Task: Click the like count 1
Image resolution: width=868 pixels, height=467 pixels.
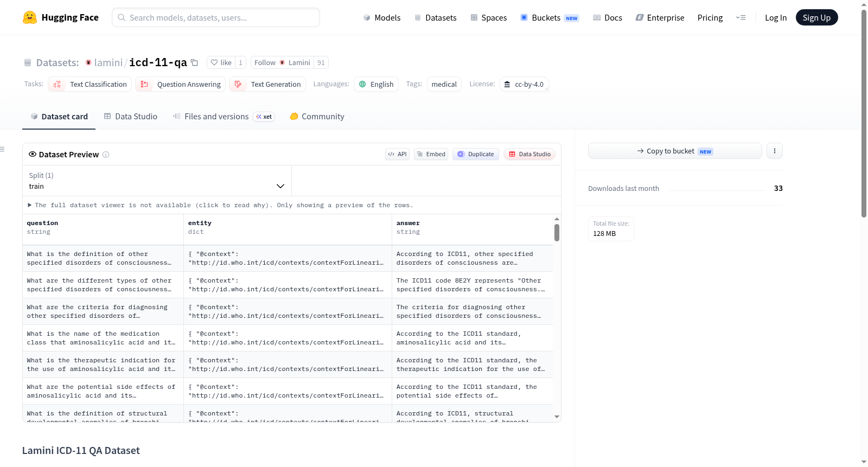Action: 241,62
